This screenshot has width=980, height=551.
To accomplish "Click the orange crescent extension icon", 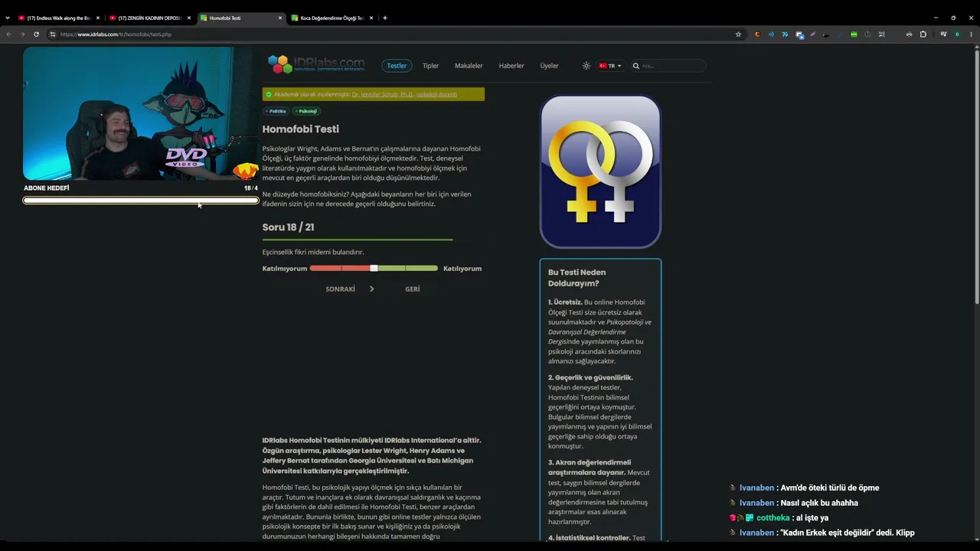I will 757,34.
